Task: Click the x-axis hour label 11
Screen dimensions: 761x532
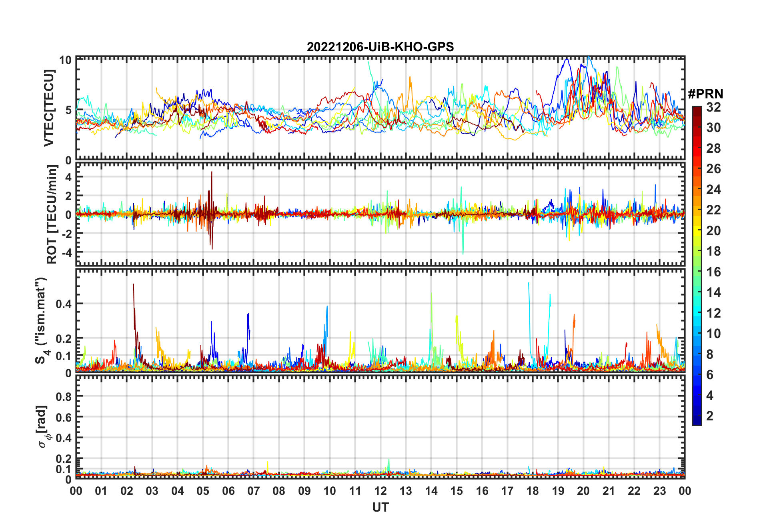Action: point(355,491)
